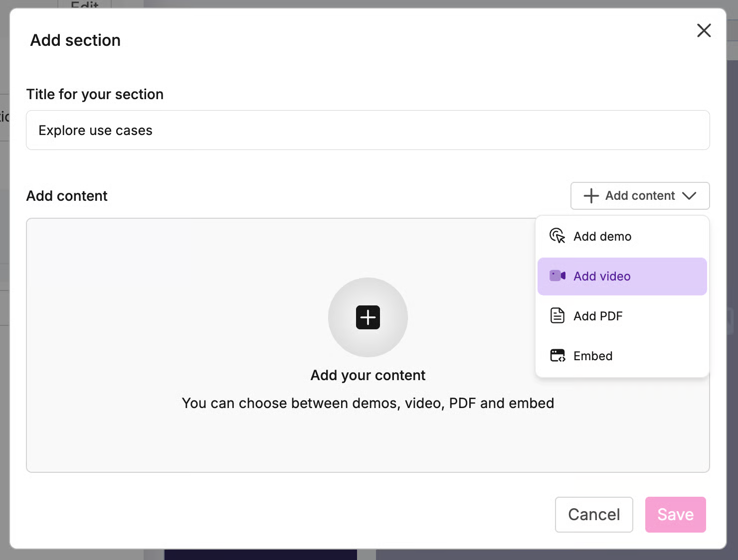738x560 pixels.
Task: Click the cursor icon beside Add demo
Action: 557,236
